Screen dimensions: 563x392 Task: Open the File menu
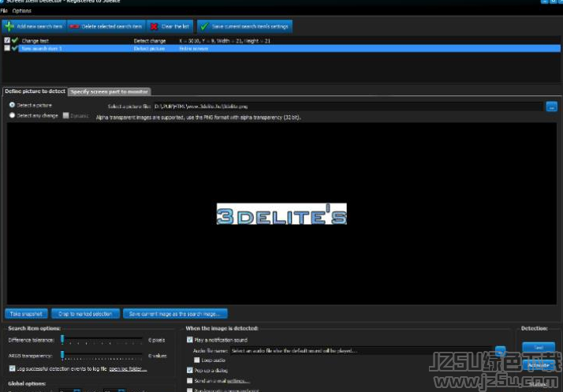click(x=4, y=11)
